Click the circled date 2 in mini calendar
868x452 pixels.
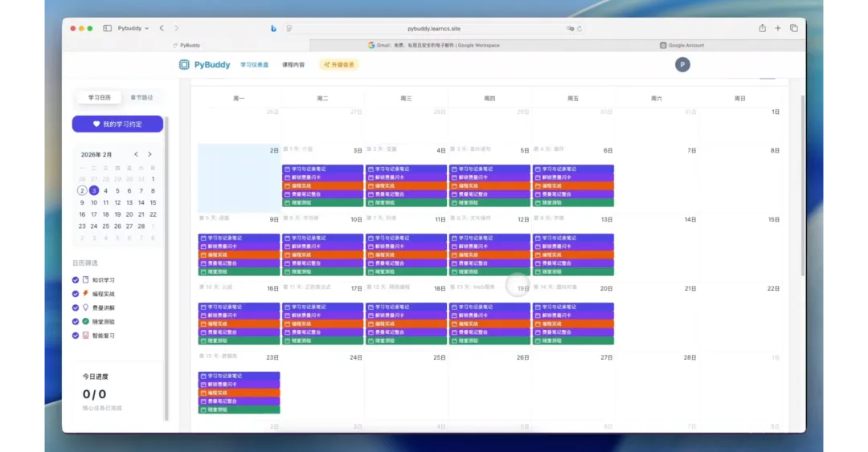tap(82, 190)
